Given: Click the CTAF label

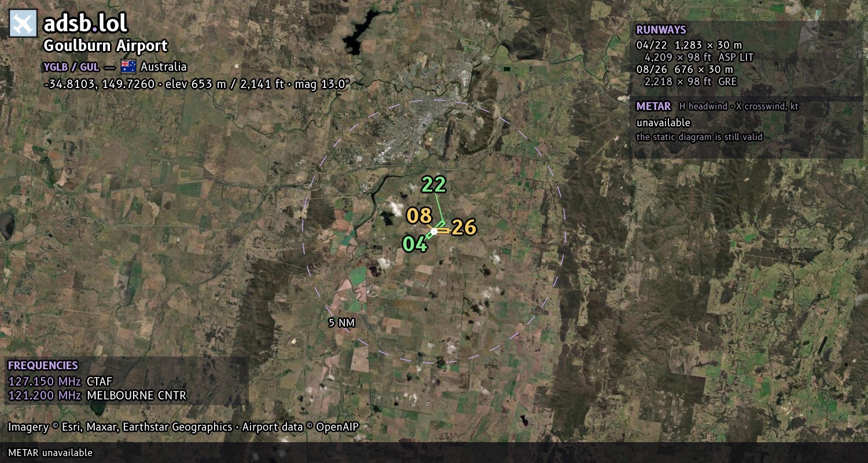Looking at the screenshot, I should [100, 381].
